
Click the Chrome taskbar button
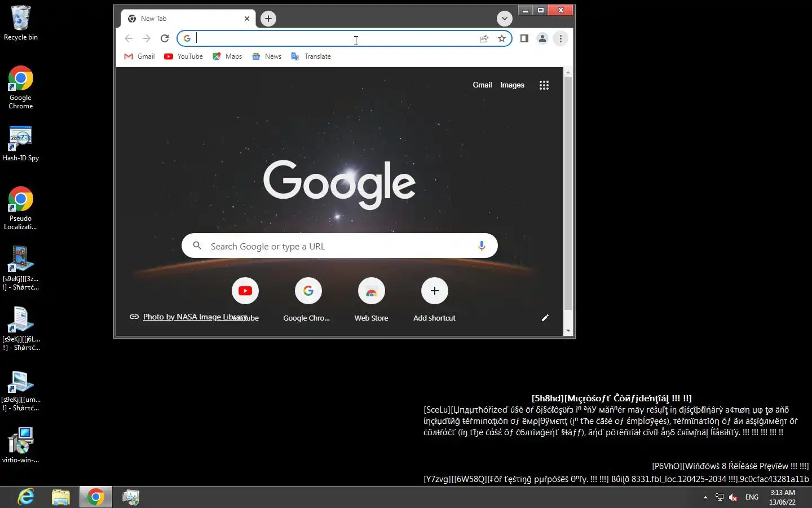point(96,497)
